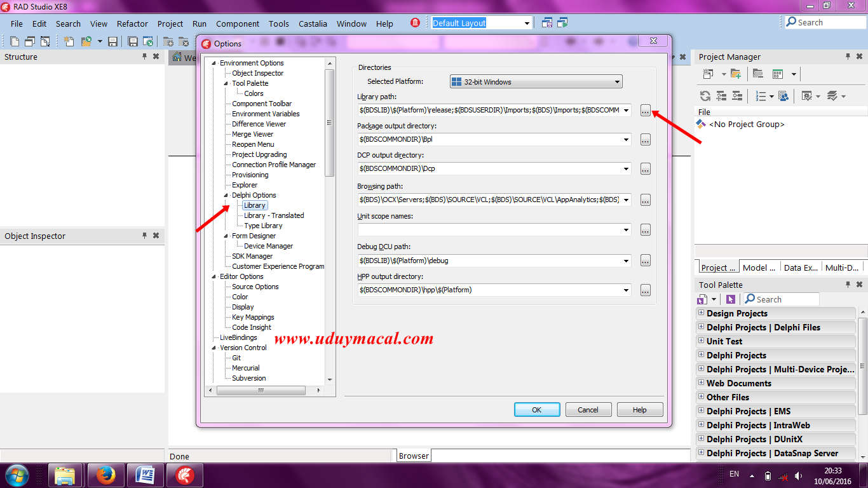Open the Default Layout dropdown
This screenshot has width=868, height=488.
point(527,23)
